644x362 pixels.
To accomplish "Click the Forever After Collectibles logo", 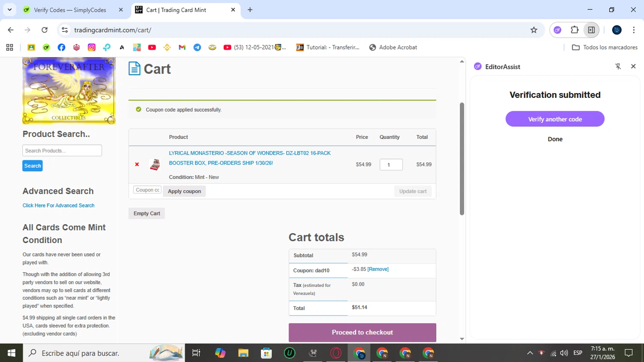I will pos(69,91).
